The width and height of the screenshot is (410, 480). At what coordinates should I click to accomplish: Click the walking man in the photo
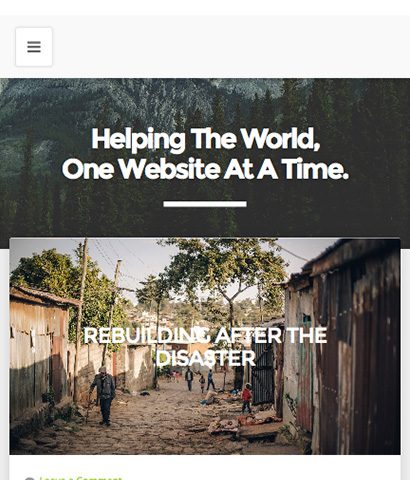104,396
